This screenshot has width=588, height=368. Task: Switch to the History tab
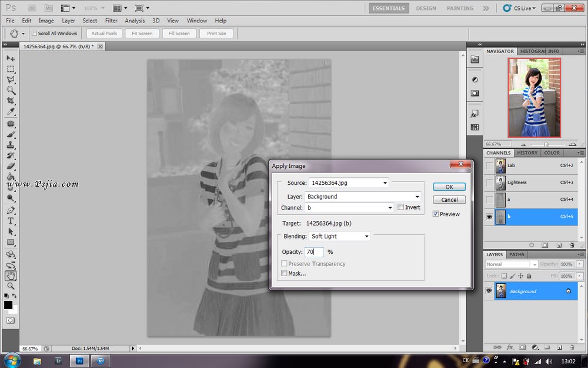[527, 152]
